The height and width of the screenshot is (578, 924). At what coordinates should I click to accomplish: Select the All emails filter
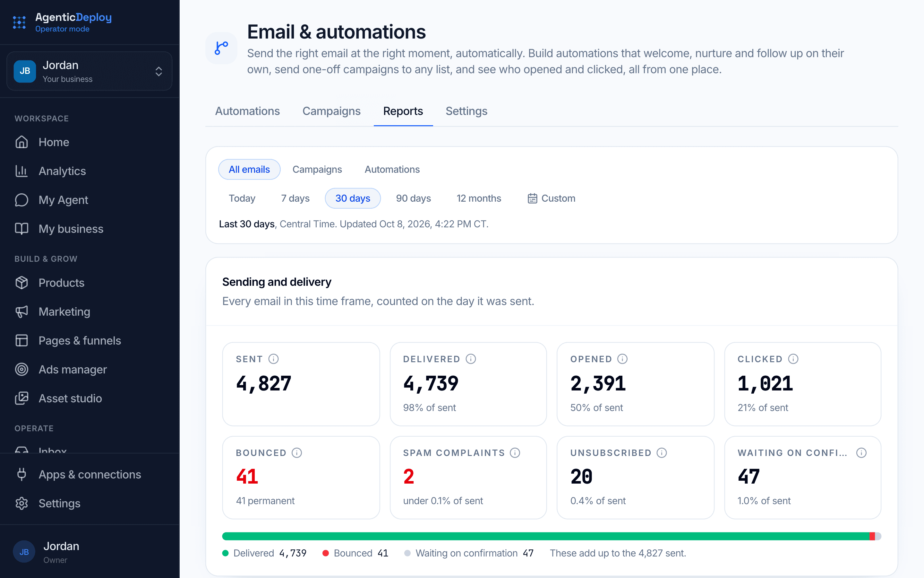click(249, 169)
